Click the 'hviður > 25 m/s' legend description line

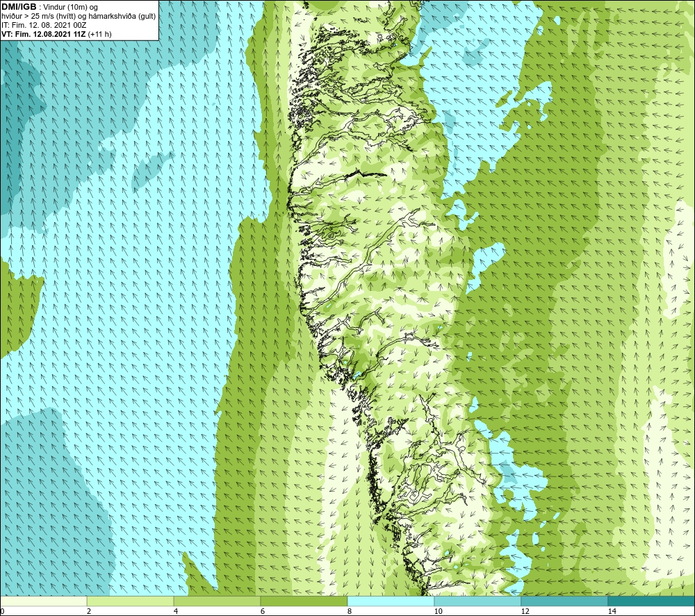coord(79,17)
